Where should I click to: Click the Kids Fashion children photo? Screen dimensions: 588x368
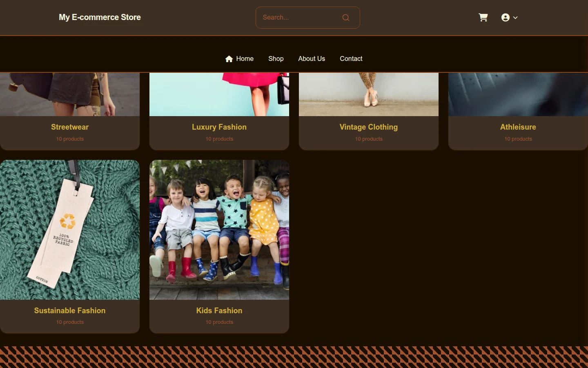[x=219, y=230]
